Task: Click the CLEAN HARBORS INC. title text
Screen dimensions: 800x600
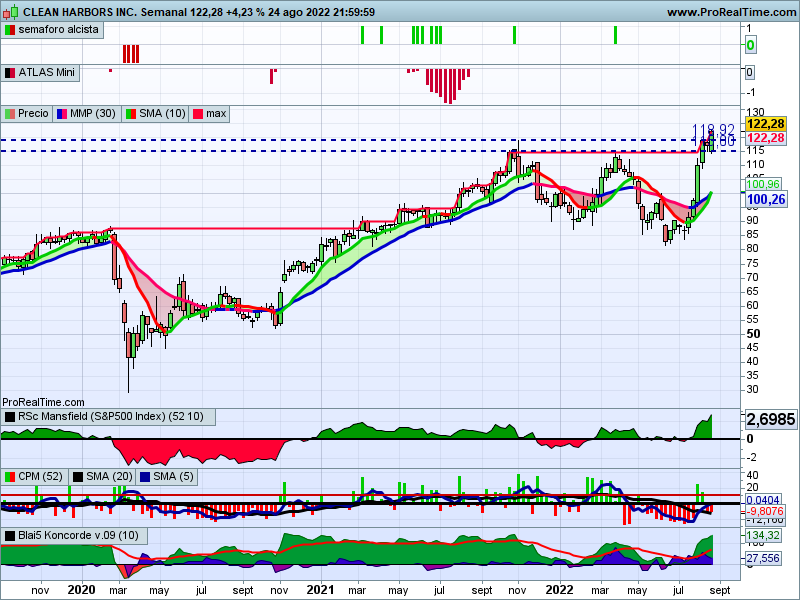Action: [x=80, y=12]
